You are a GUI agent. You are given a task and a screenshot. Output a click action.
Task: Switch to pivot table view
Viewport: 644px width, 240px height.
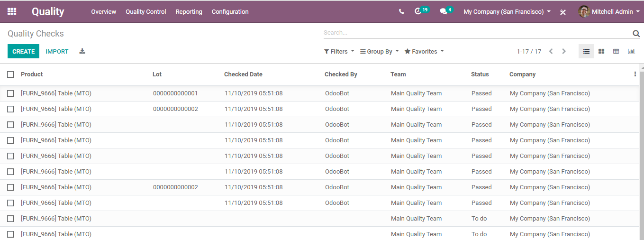616,51
